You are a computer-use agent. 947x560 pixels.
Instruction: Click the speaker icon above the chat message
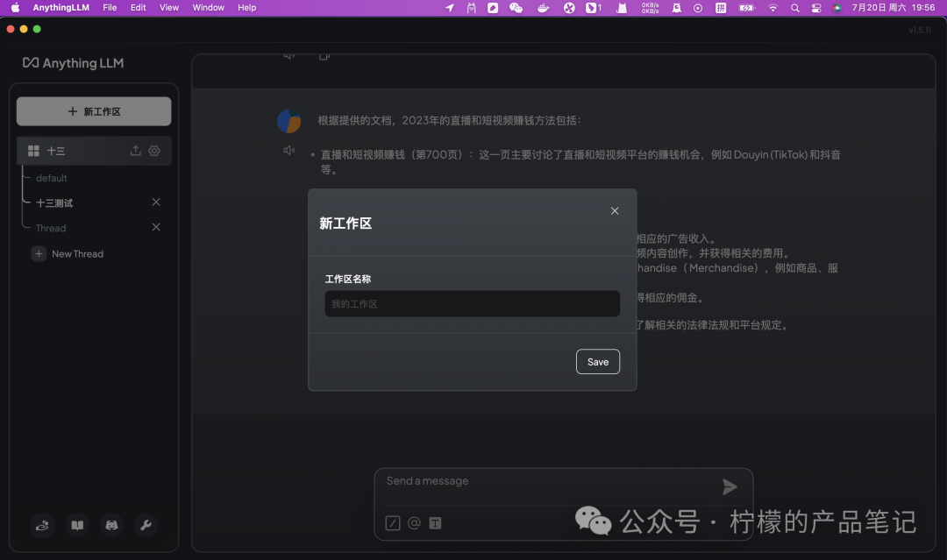tap(288, 54)
